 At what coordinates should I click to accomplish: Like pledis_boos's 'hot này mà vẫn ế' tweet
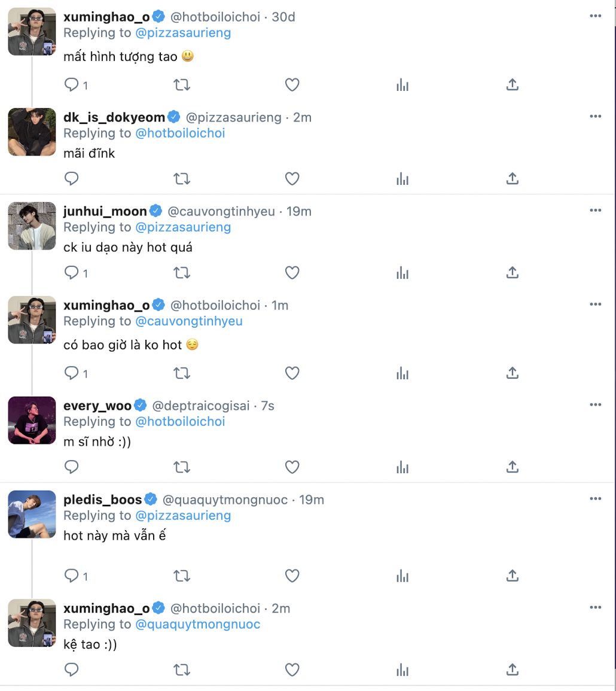click(292, 576)
